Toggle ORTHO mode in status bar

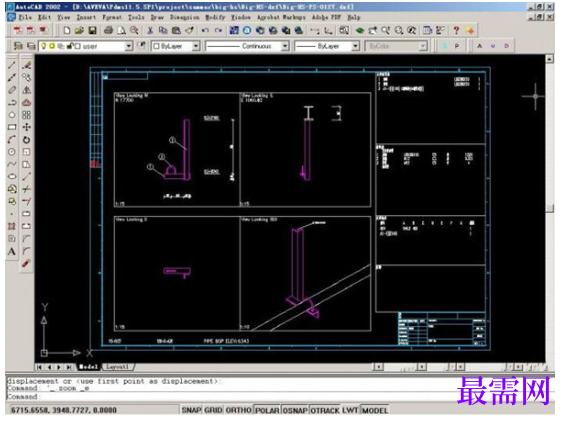[x=238, y=410]
